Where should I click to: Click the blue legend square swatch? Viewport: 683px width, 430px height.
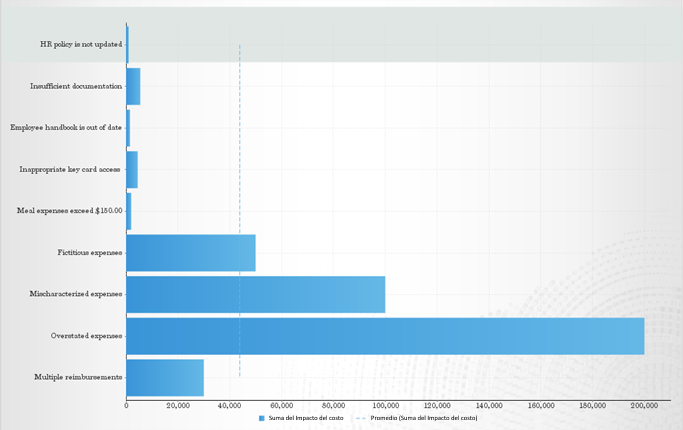point(261,418)
